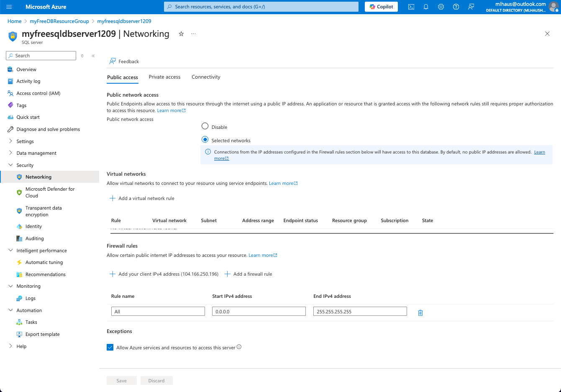Select the Selected networks radio button
This screenshot has width=561, height=392.
[x=205, y=139]
